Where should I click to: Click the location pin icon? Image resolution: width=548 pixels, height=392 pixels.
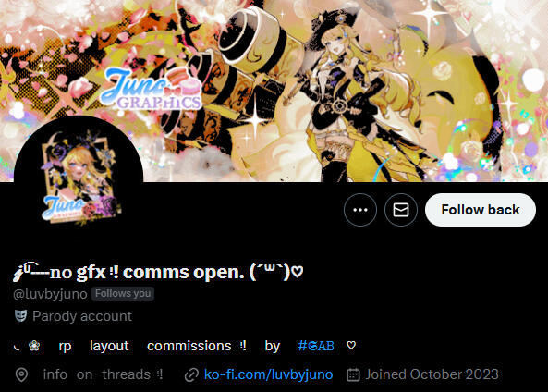(21, 374)
